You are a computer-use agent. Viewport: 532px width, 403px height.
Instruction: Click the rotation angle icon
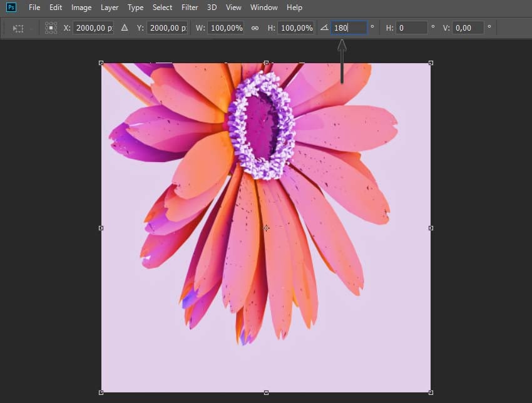pos(324,28)
